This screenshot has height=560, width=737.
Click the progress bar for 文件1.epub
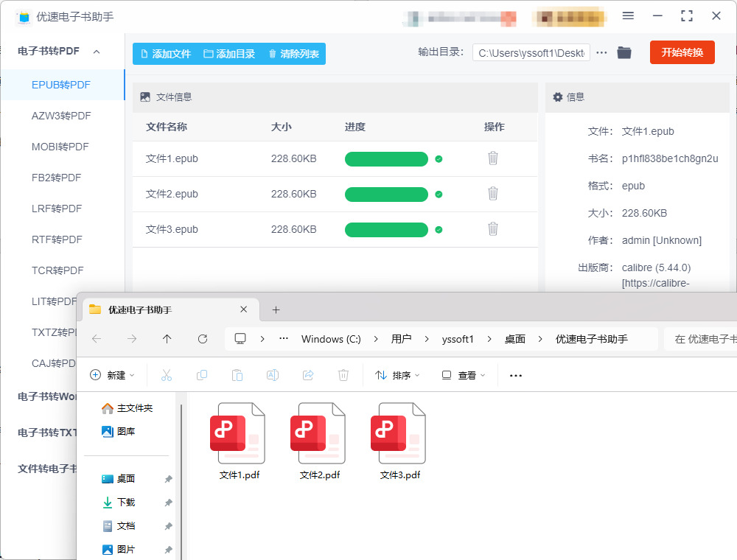(x=386, y=159)
